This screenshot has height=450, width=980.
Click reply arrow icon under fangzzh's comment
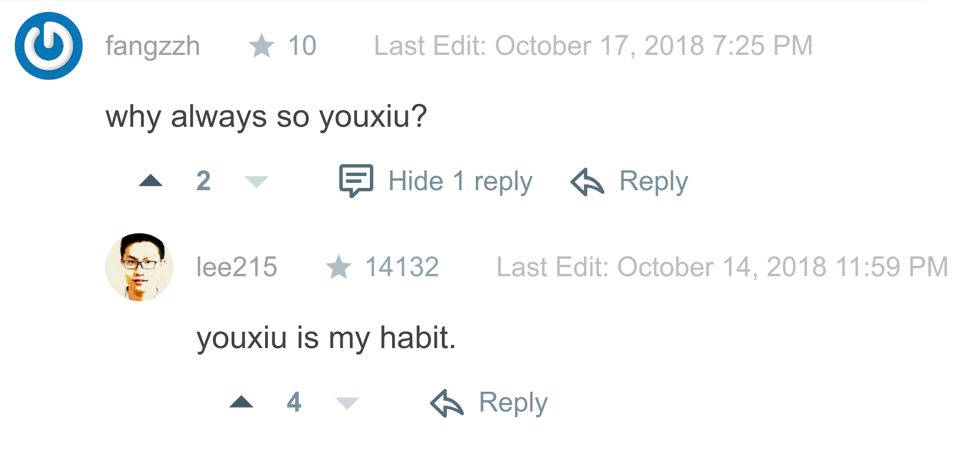click(587, 182)
